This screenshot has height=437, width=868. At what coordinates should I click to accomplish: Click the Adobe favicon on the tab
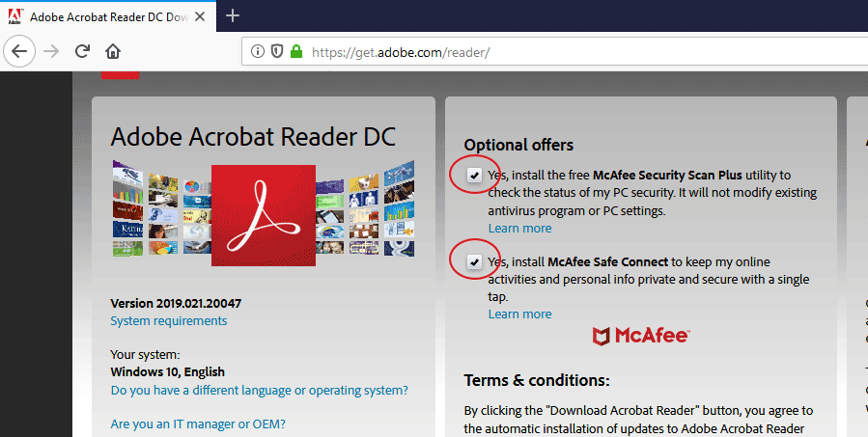click(x=14, y=16)
